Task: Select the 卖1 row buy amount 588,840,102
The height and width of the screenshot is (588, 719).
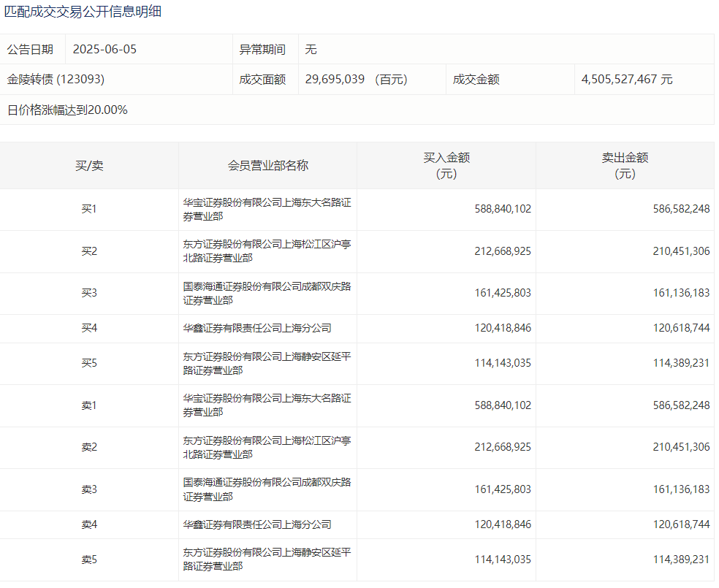Action: 503,405
